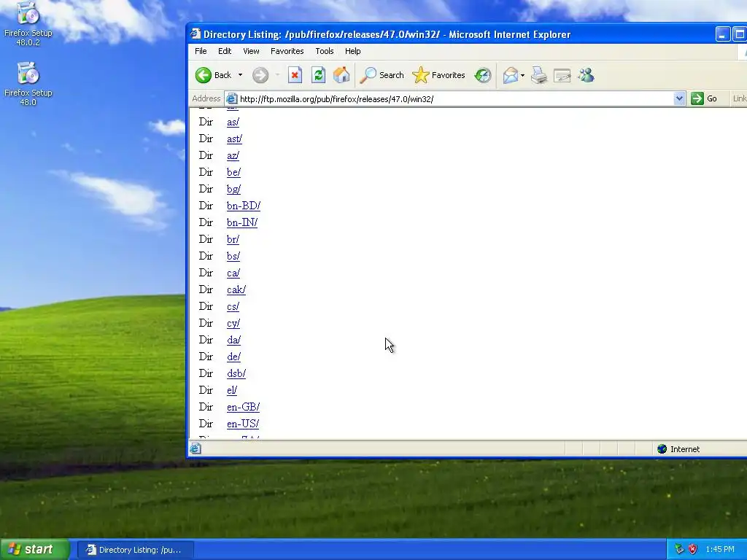Viewport: 747px width, 560px height.
Task: Open the bg/ directory link
Action: (x=233, y=189)
